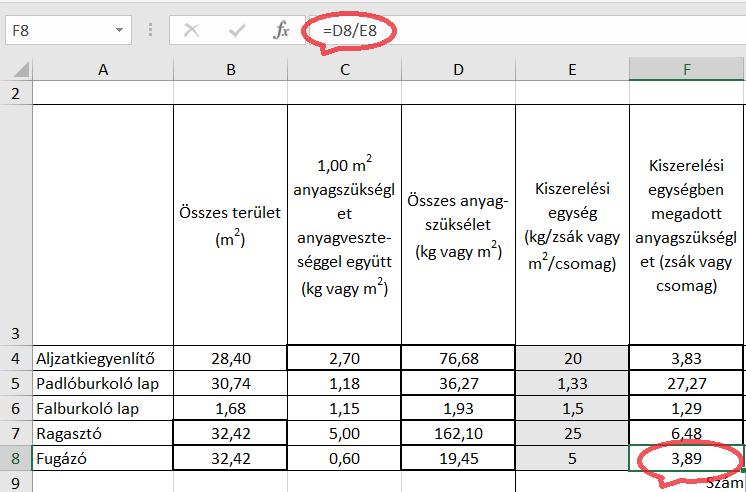The height and width of the screenshot is (492, 746).
Task: Click the cell with value 27,27
Action: coord(687,383)
